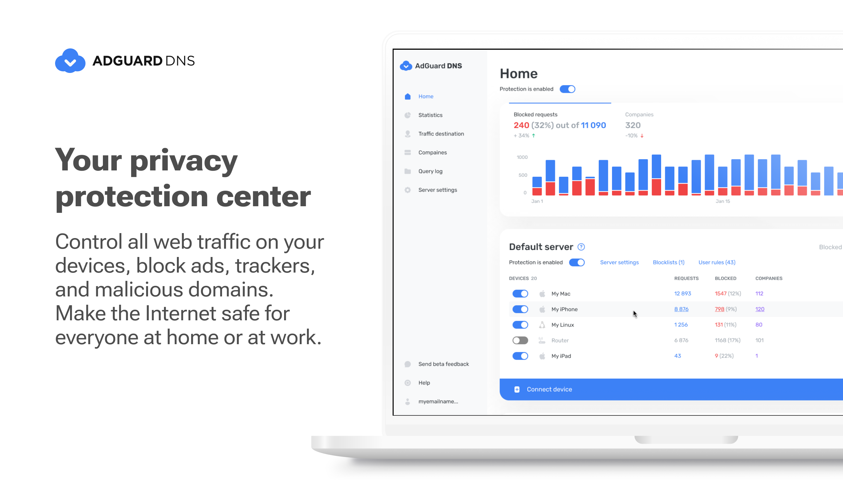
Task: Click the Help icon in sidebar
Action: (x=408, y=382)
